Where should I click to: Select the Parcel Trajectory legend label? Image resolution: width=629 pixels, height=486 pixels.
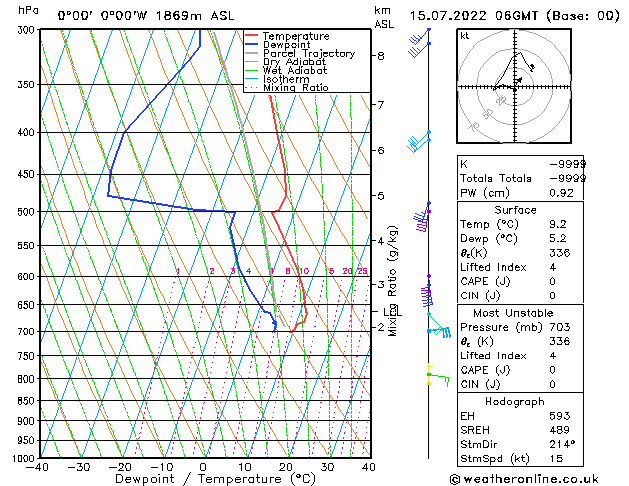coord(309,53)
